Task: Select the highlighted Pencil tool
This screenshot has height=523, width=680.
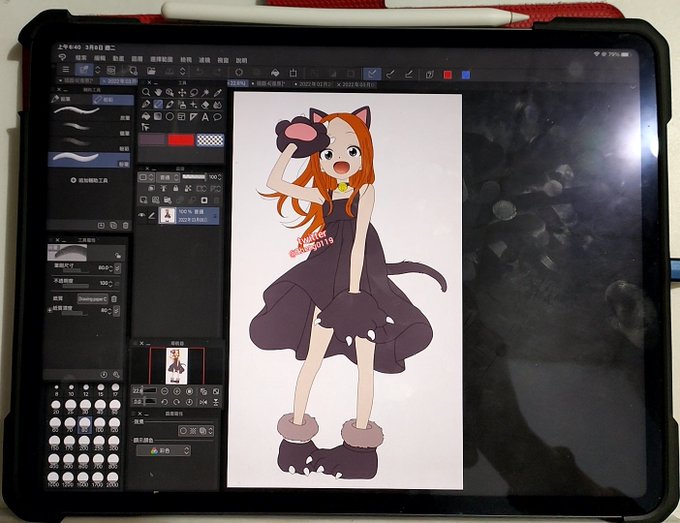Action: tap(158, 104)
